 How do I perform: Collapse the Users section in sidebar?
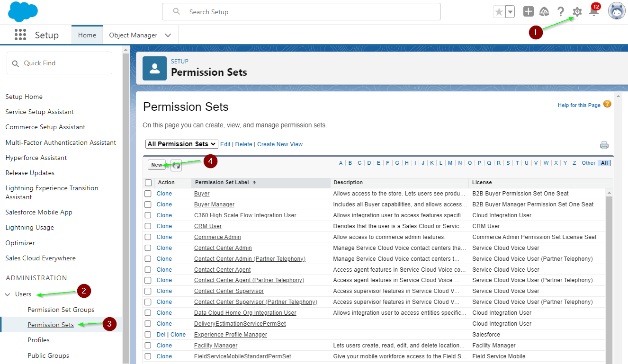(8, 294)
